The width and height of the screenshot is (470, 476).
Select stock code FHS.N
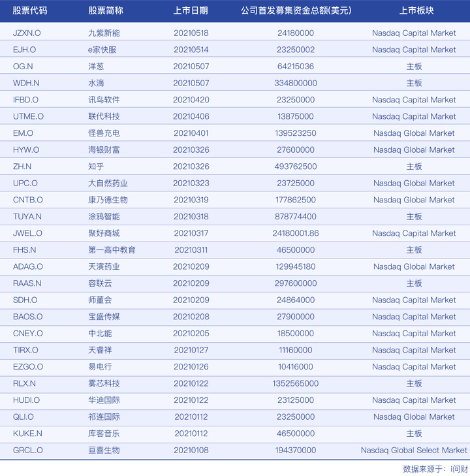click(25, 250)
